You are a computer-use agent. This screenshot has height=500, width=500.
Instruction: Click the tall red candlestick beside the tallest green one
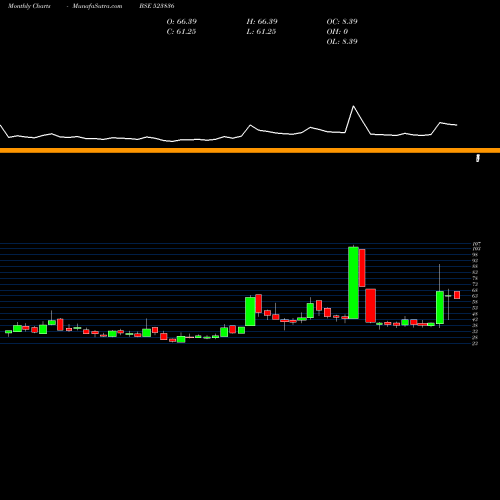[x=362, y=268]
